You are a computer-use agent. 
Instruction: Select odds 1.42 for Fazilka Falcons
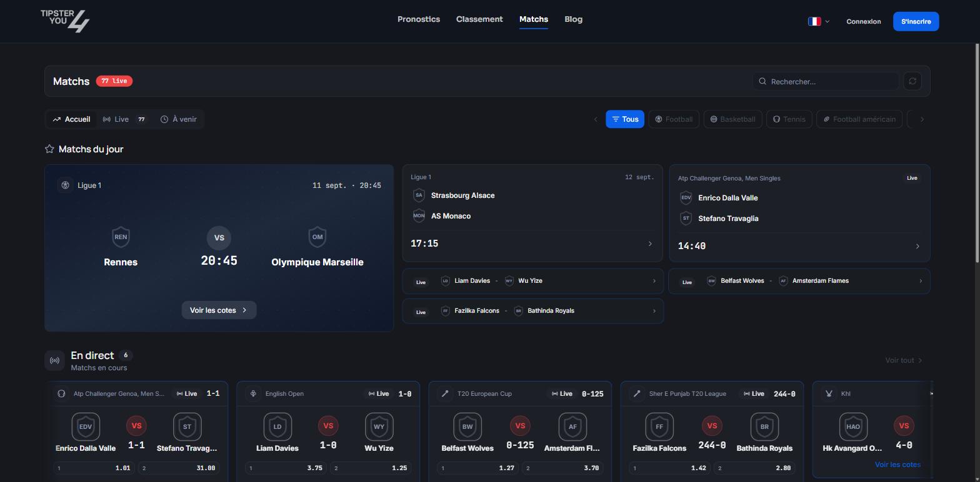pyautogui.click(x=669, y=468)
